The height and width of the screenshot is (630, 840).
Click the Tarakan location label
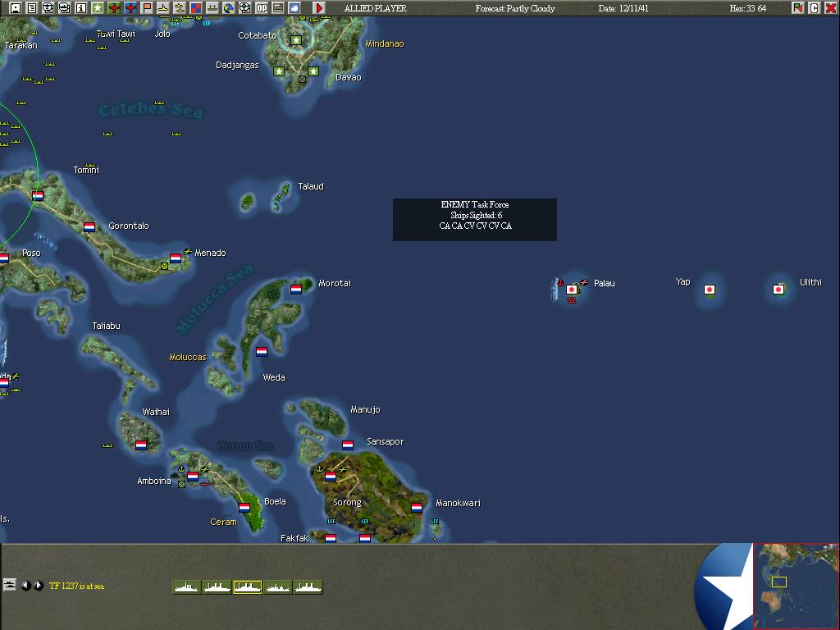click(x=21, y=46)
